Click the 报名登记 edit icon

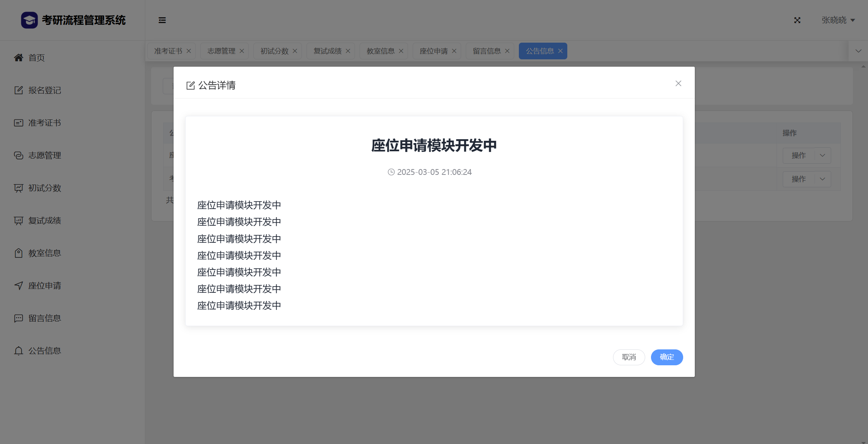(18, 90)
